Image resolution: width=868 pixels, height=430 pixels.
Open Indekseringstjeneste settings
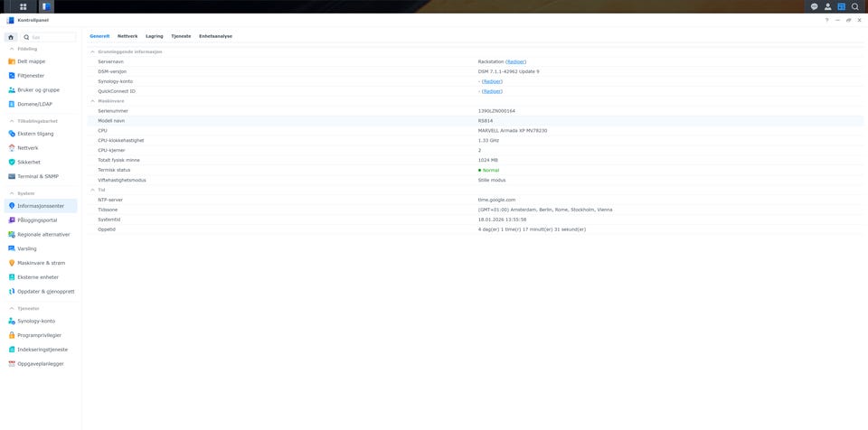pyautogui.click(x=41, y=350)
